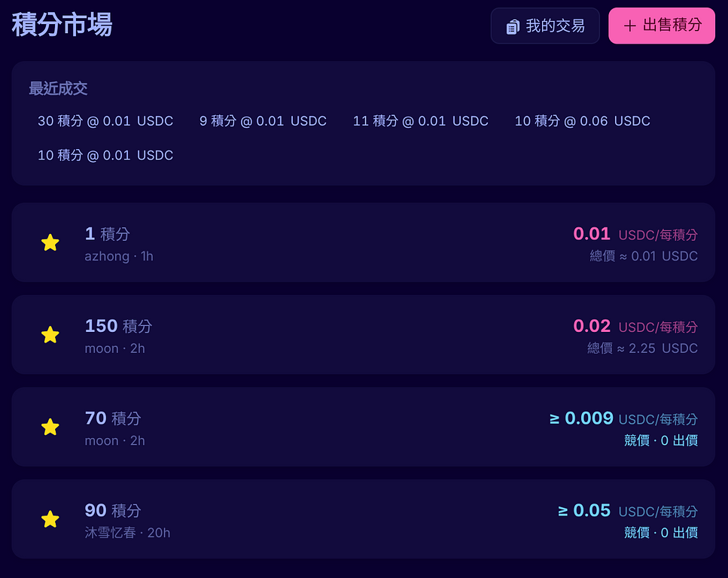
Task: Click the star icon on the 150 積分 listing
Action: point(50,335)
